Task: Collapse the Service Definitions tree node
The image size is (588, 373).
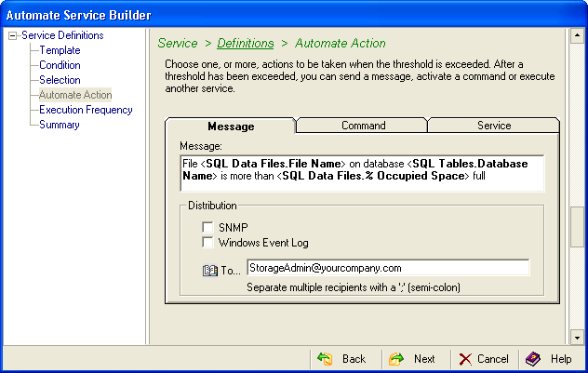Action: tap(13, 36)
